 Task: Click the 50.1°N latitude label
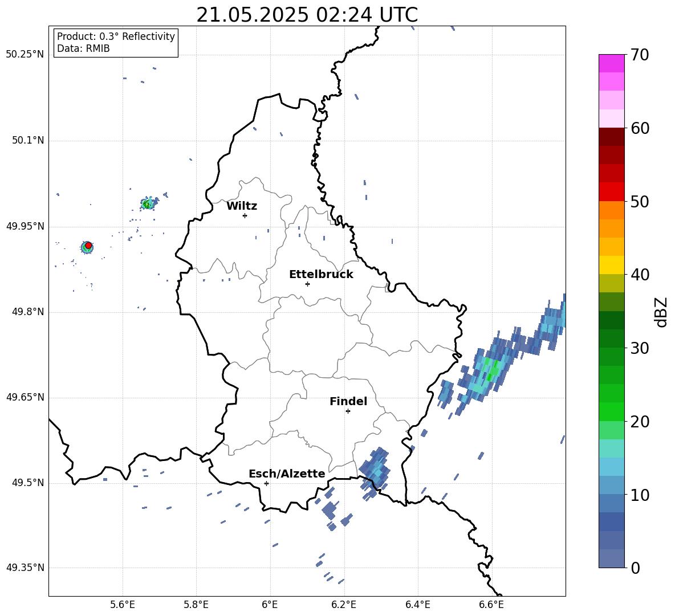coord(28,141)
